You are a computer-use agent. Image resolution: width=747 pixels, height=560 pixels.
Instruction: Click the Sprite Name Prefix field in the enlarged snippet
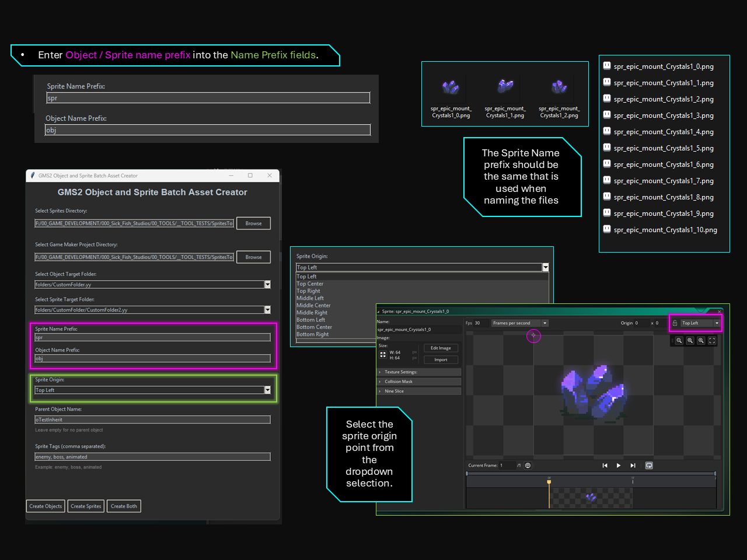(x=208, y=98)
